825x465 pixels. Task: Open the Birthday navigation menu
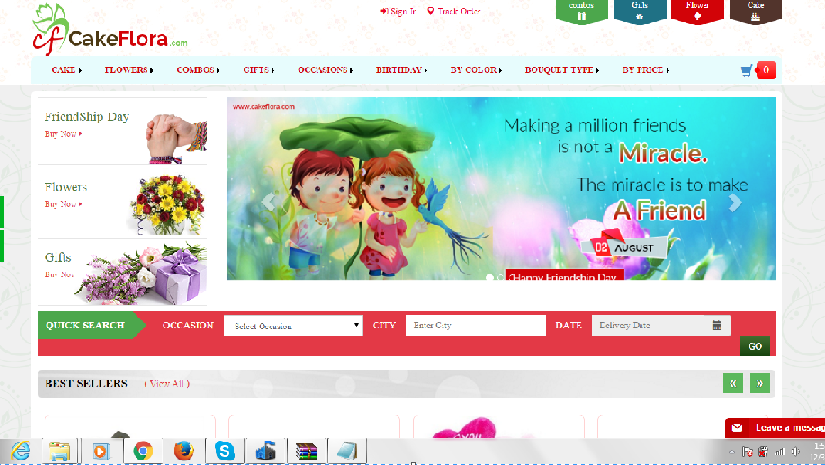400,70
